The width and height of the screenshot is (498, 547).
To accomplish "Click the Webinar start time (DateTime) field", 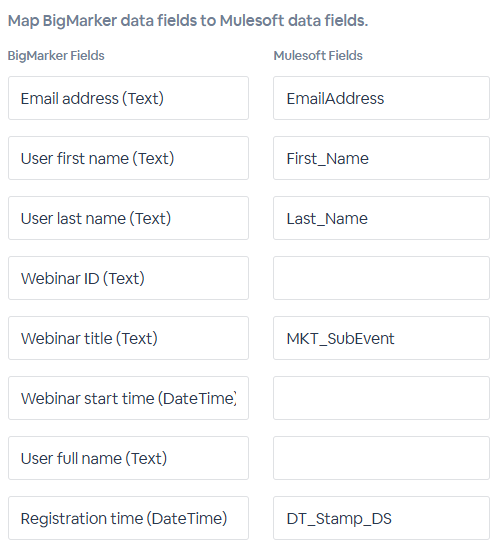I will pyautogui.click(x=128, y=398).
